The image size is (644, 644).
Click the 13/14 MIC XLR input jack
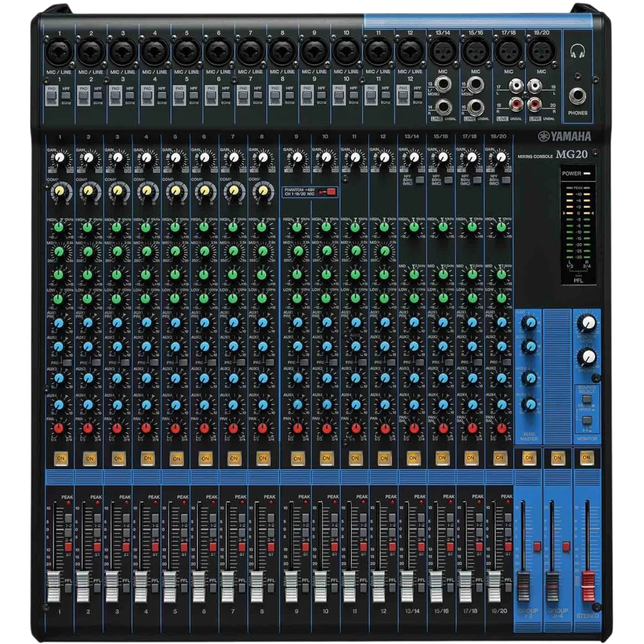click(443, 52)
